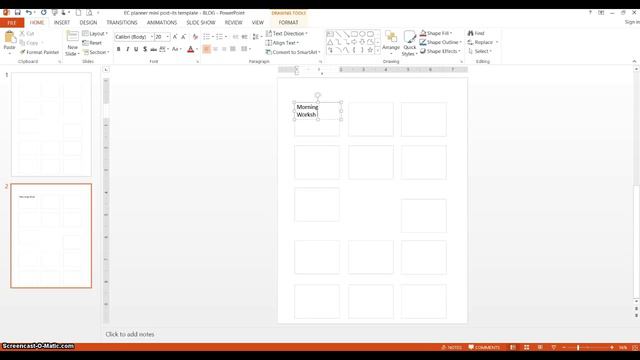Fit slide to current window

point(635,347)
